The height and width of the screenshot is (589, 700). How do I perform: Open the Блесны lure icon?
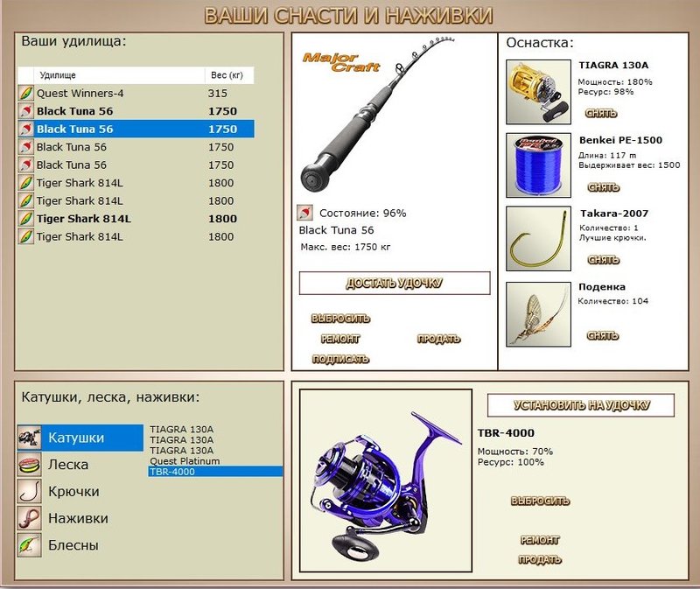point(30,544)
